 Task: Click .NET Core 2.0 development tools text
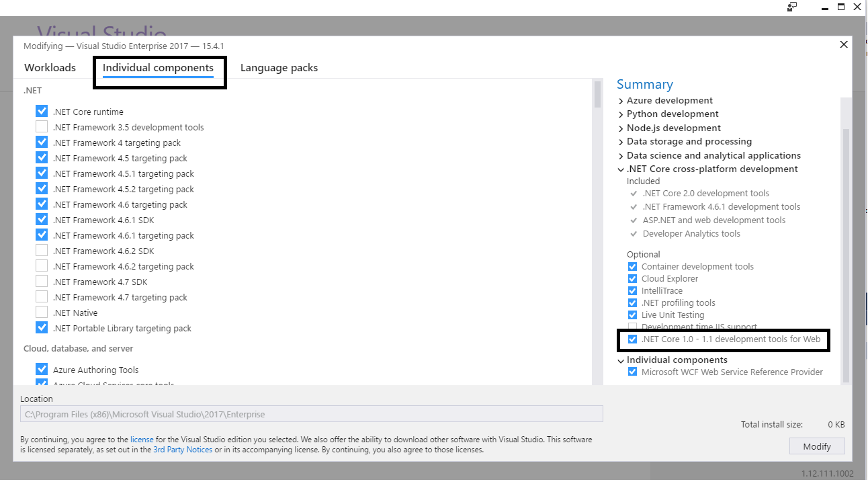705,194
